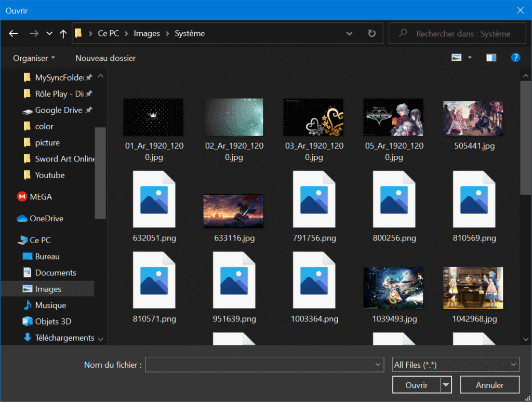The height and width of the screenshot is (402, 532).
Task: Select Images in sidebar
Action: 48,289
